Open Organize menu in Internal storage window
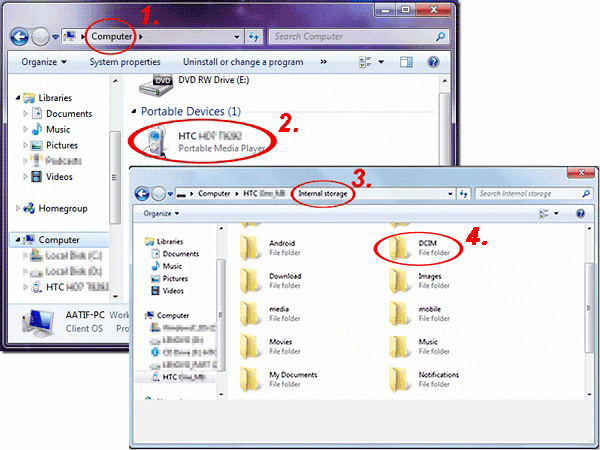The image size is (600, 450). pyautogui.click(x=161, y=214)
